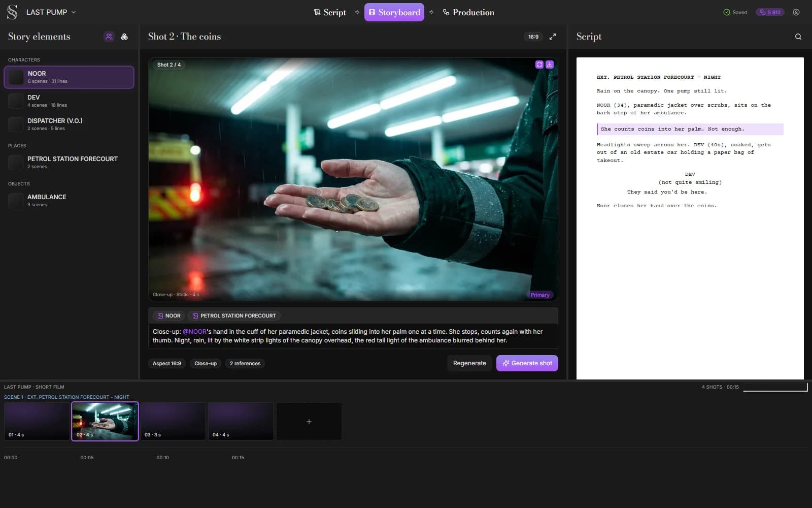Select the PETROL STATION FORECOURT place

click(69, 162)
